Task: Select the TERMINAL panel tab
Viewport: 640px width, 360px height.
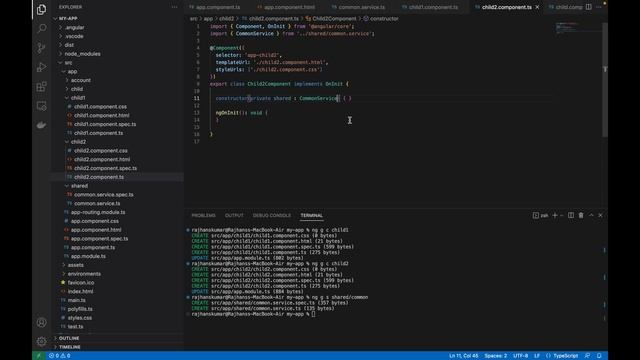Action: (311, 215)
